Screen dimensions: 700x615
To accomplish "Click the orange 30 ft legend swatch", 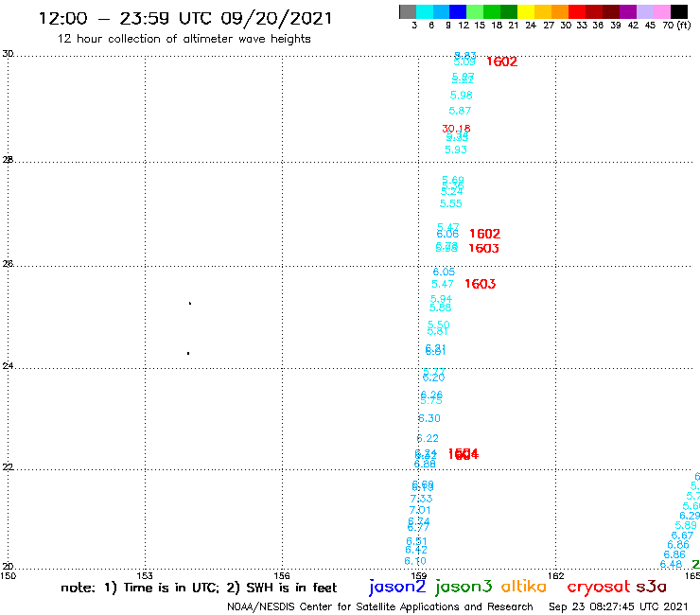I will 560,11.
